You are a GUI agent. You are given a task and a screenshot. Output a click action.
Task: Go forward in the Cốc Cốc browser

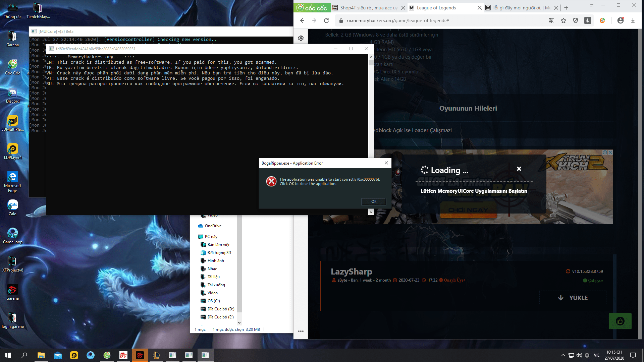point(314,20)
